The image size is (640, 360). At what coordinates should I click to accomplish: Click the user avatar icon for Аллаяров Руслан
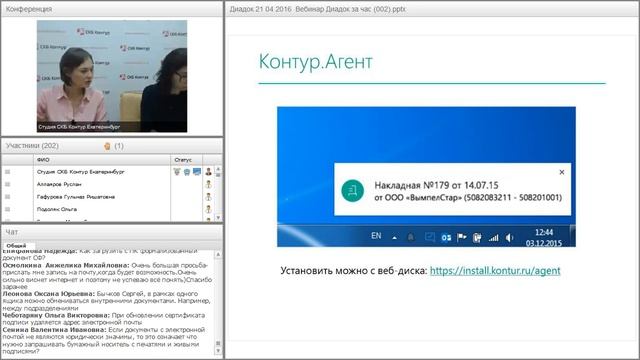209,184
